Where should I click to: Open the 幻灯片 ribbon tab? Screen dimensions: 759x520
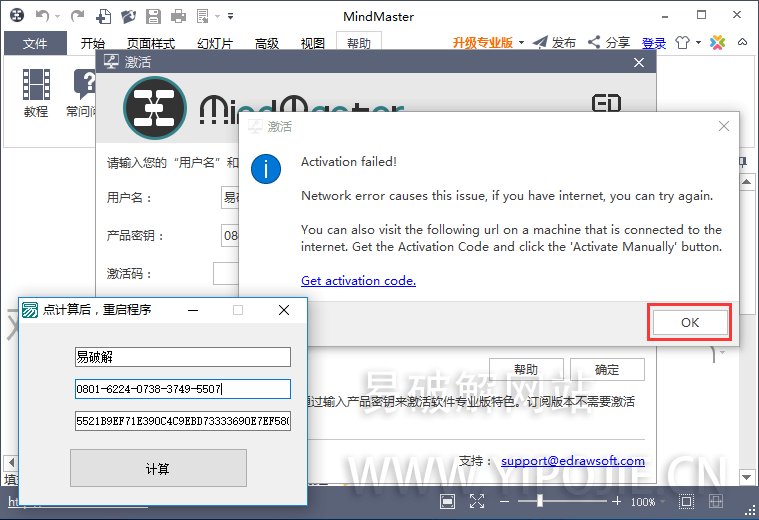(x=215, y=43)
